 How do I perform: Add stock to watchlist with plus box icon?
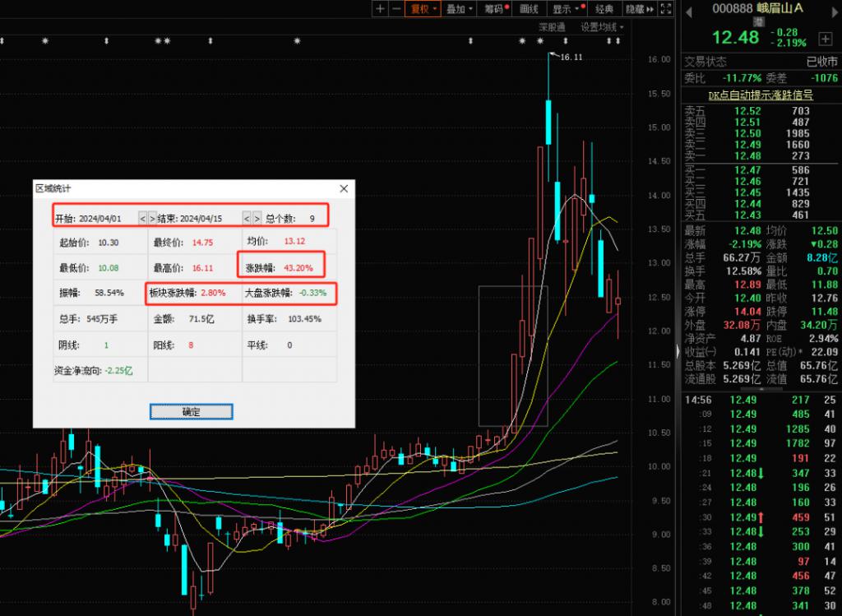(x=825, y=39)
